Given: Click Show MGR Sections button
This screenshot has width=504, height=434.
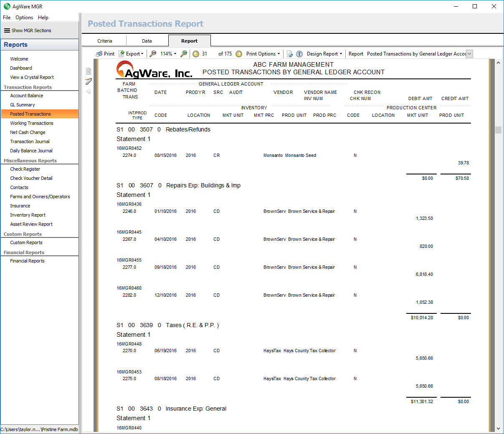Looking at the screenshot, I should pyautogui.click(x=28, y=30).
